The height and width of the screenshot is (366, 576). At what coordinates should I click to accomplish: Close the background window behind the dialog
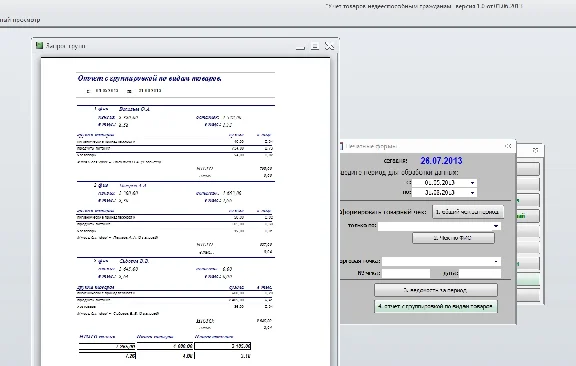pyautogui.click(x=535, y=150)
